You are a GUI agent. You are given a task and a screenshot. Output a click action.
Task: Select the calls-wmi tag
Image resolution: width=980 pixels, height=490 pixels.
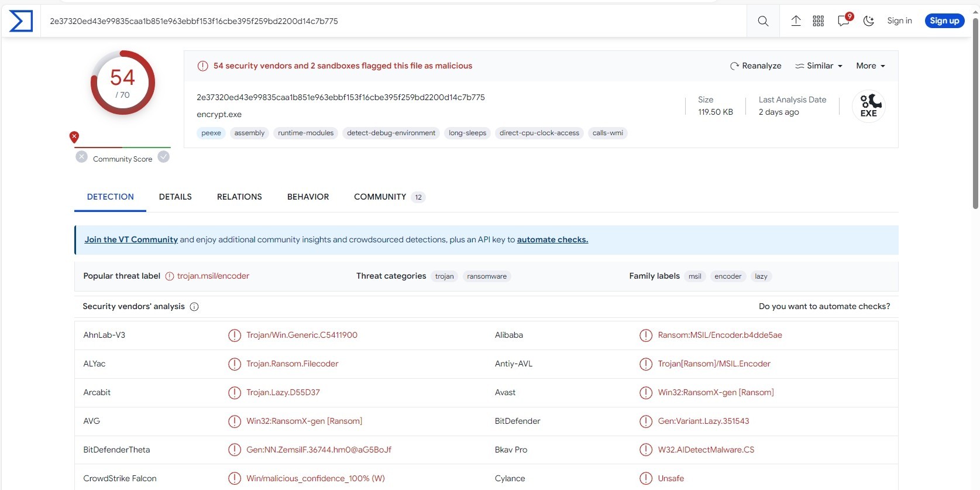[608, 133]
